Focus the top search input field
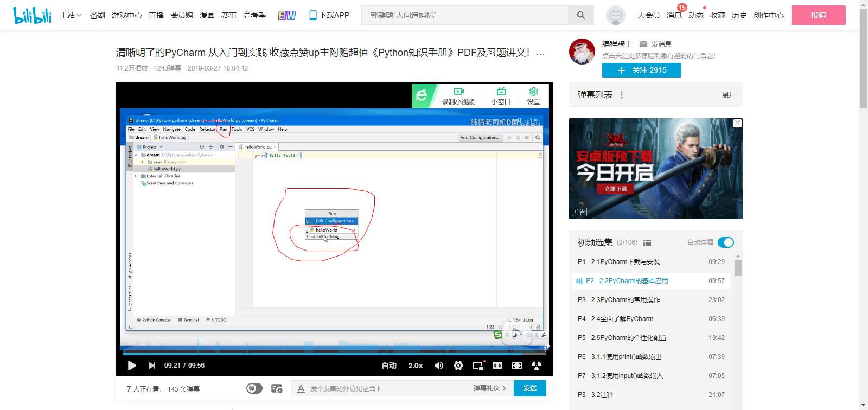Screen dimensions: 868x410 point(465,15)
